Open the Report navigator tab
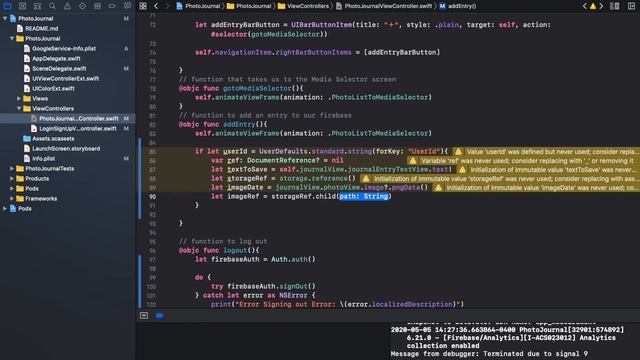640x360 pixels. tap(127, 6)
